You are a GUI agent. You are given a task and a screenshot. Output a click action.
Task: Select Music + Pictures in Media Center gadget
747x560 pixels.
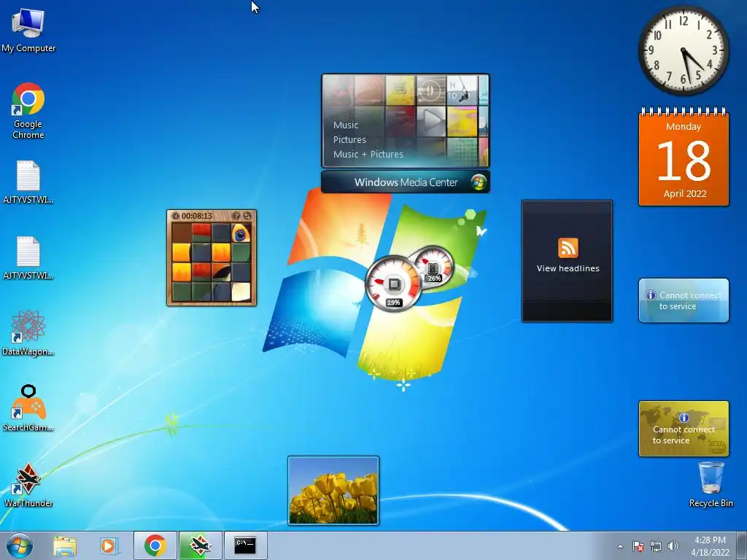point(368,155)
